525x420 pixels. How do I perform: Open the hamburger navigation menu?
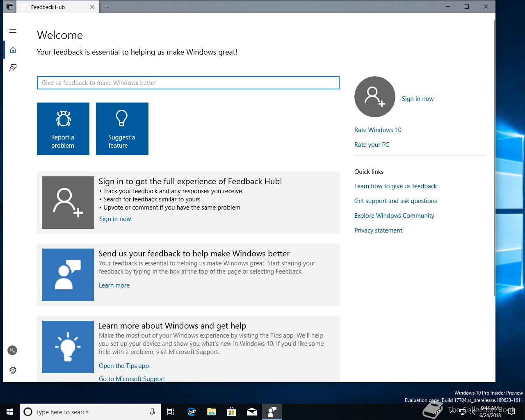(x=13, y=31)
